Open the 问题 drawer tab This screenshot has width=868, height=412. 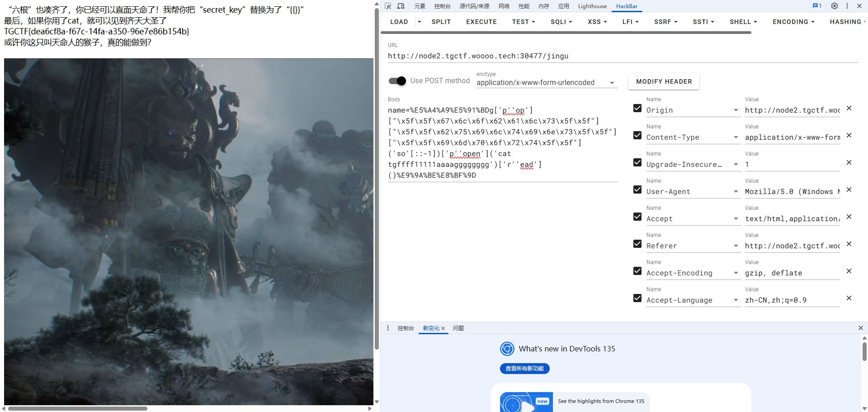click(x=458, y=328)
